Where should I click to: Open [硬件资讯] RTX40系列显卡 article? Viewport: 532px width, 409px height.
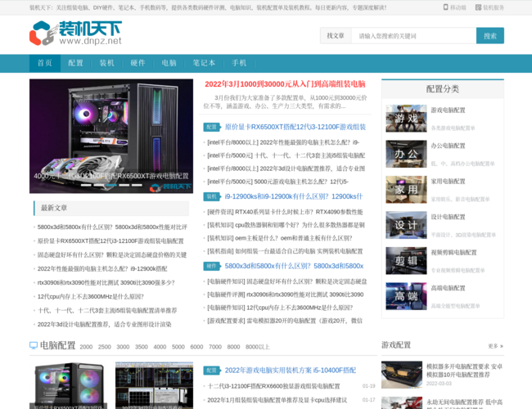coord(285,212)
